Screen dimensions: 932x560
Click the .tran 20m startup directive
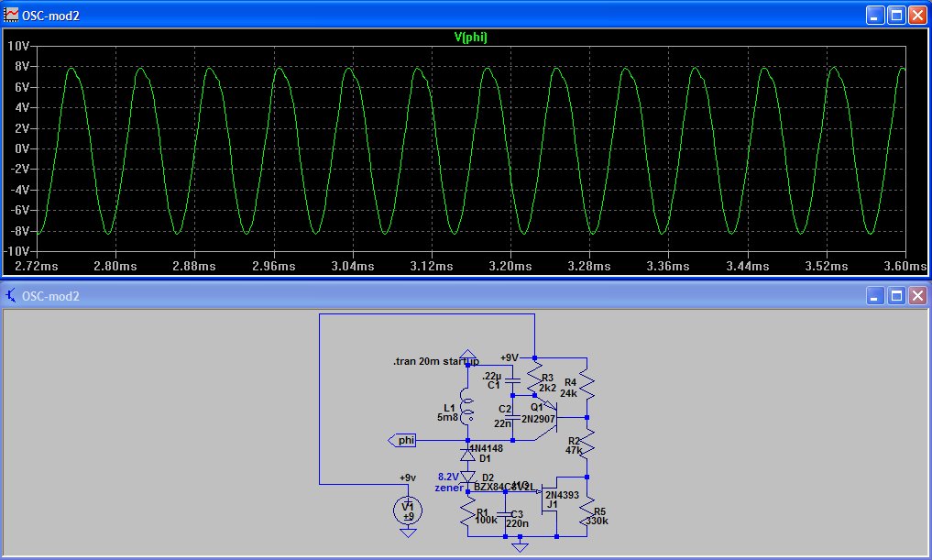click(435, 361)
